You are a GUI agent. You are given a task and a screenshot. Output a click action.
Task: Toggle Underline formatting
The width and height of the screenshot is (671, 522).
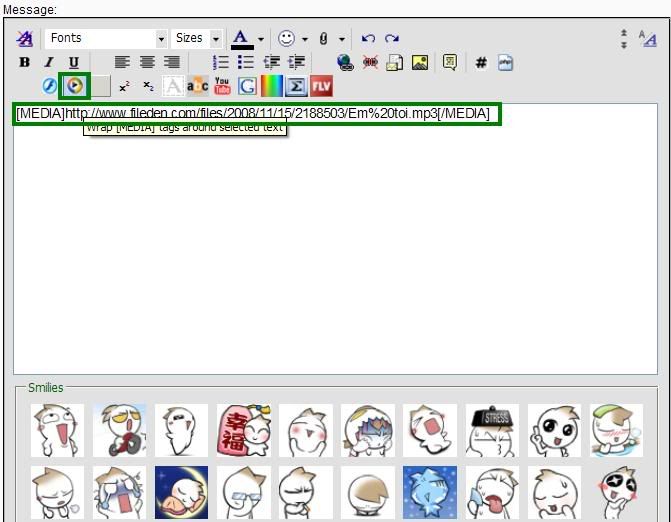click(x=74, y=62)
